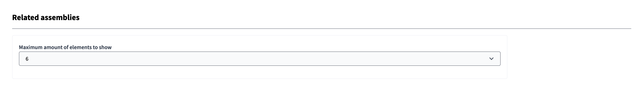Click the value 6 in the select box
Image resolution: width=644 pixels, height=101 pixels.
[27, 59]
